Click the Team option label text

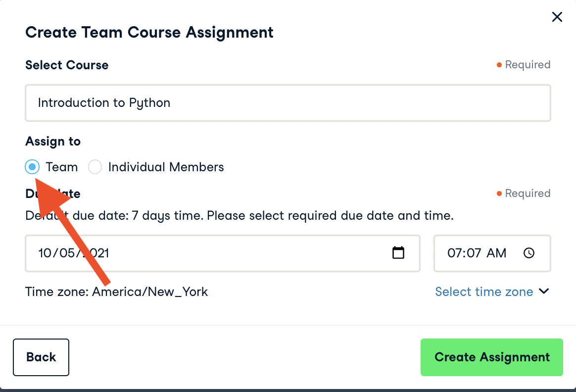(62, 167)
